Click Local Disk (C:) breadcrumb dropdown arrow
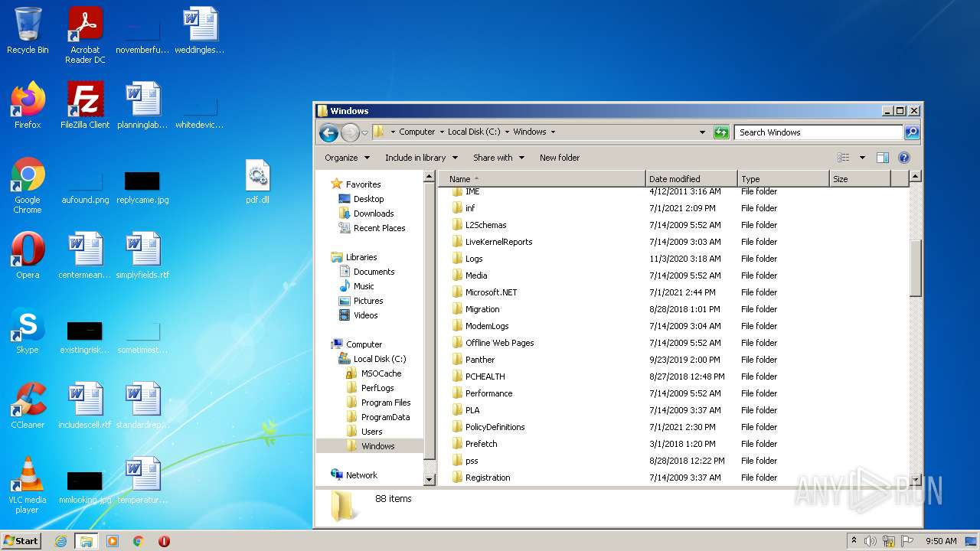Image resolution: width=980 pixels, height=551 pixels. [507, 132]
